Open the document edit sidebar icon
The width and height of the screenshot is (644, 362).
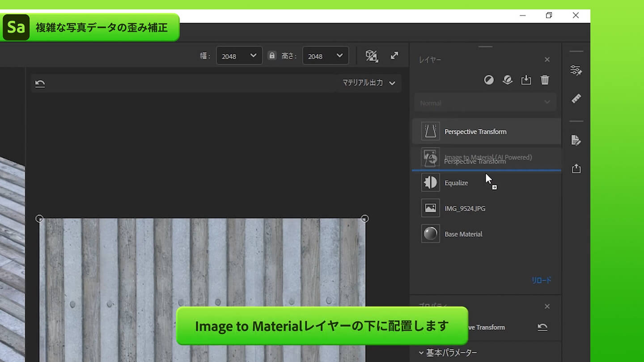(x=576, y=140)
